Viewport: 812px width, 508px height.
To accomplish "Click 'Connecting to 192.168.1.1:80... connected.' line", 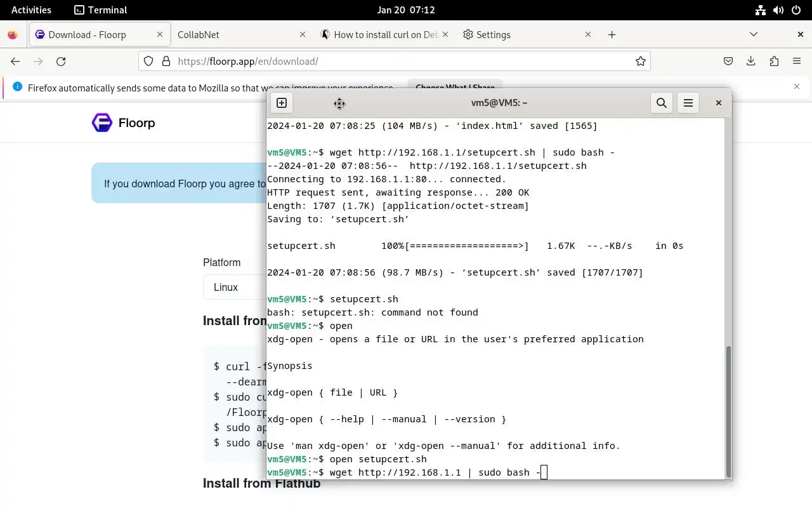I will [386, 179].
